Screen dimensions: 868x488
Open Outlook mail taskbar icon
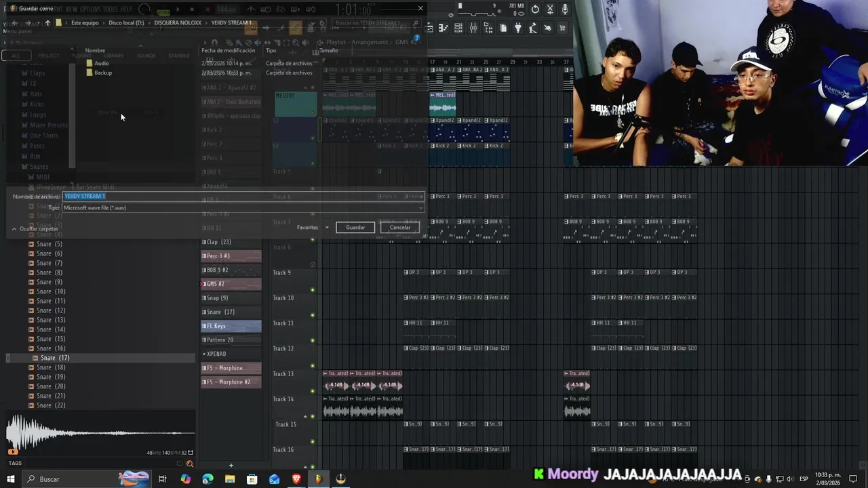point(274,479)
